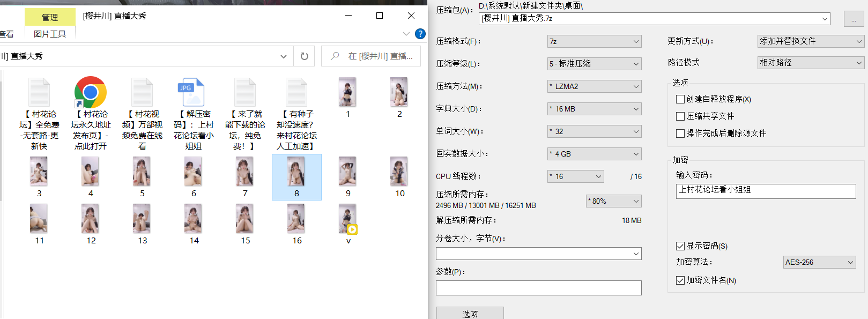Open 固实数据大小 dropdown showing 4 GB
This screenshot has height=319, width=868.
point(595,154)
